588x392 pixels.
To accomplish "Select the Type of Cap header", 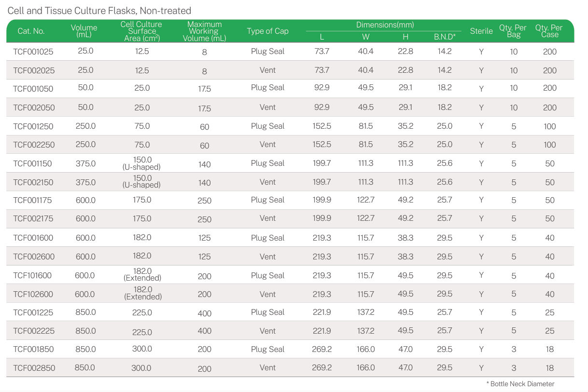I will tap(267, 31).
